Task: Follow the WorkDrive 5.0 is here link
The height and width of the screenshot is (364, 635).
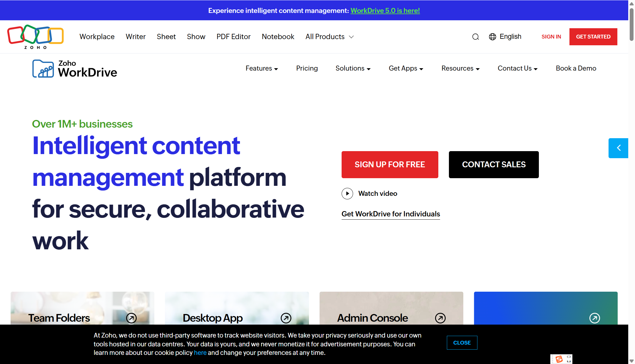Action: [x=385, y=11]
